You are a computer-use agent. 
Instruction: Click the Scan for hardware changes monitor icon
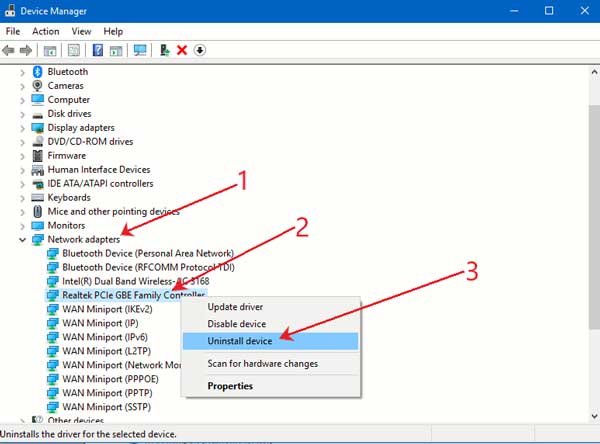140,50
